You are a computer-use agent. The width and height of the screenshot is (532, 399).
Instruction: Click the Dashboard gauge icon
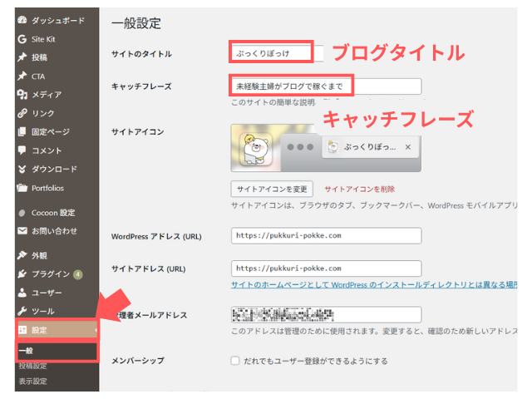click(22, 20)
